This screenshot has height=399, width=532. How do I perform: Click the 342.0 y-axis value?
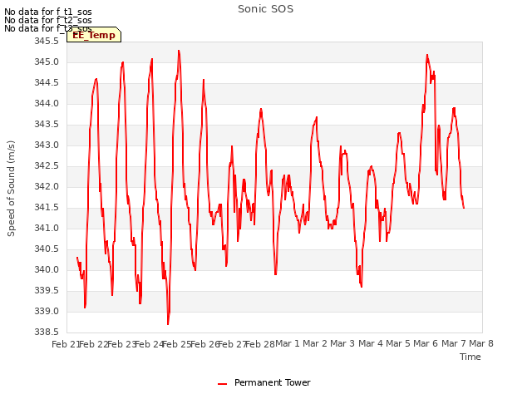point(47,186)
